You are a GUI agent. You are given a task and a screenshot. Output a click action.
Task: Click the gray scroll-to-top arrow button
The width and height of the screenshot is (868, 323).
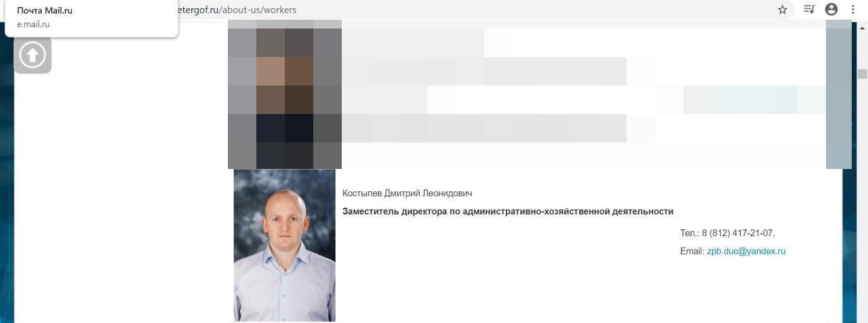pyautogui.click(x=33, y=55)
